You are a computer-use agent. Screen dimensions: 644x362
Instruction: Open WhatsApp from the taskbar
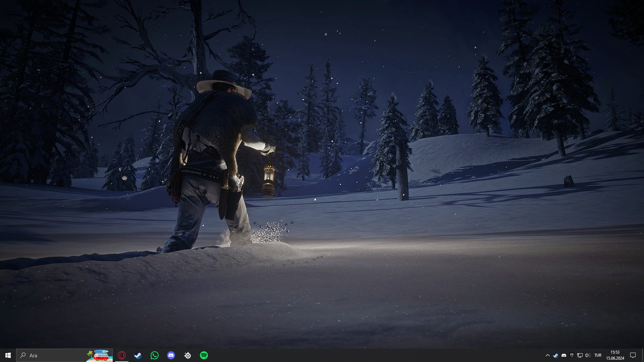click(x=154, y=355)
